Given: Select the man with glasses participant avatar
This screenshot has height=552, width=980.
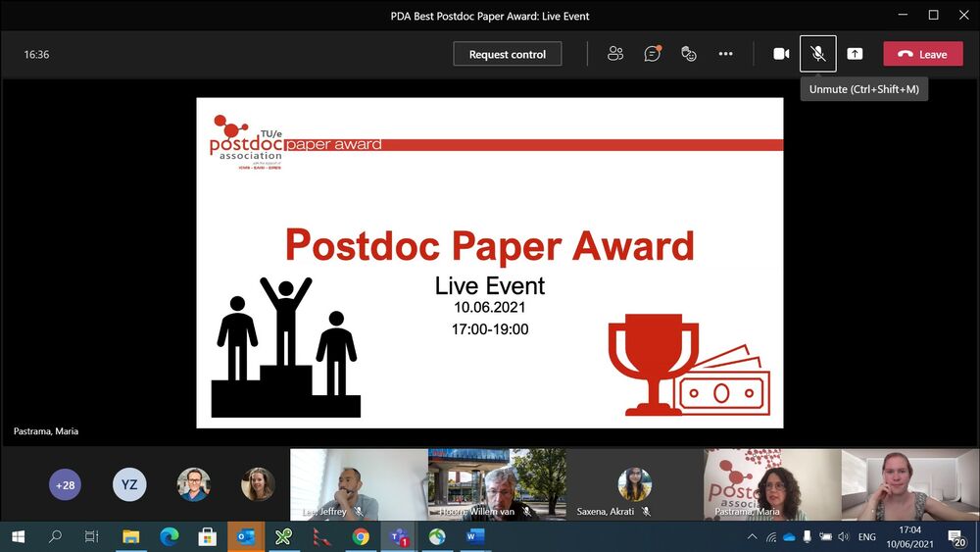Looking at the screenshot, I should click(x=194, y=485).
